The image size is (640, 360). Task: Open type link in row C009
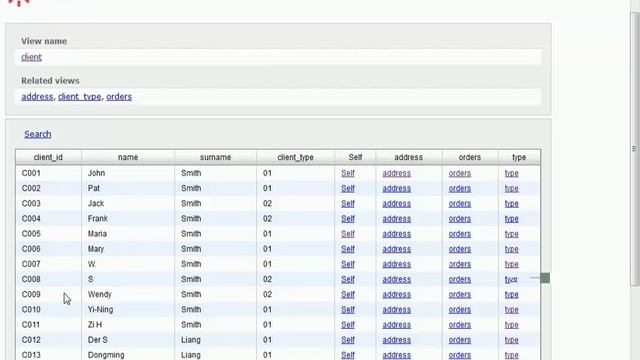[511, 294]
